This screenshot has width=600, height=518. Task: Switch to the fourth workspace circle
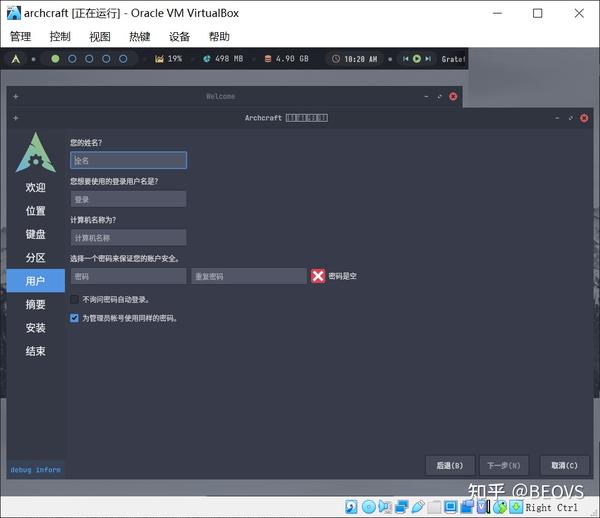[x=106, y=59]
